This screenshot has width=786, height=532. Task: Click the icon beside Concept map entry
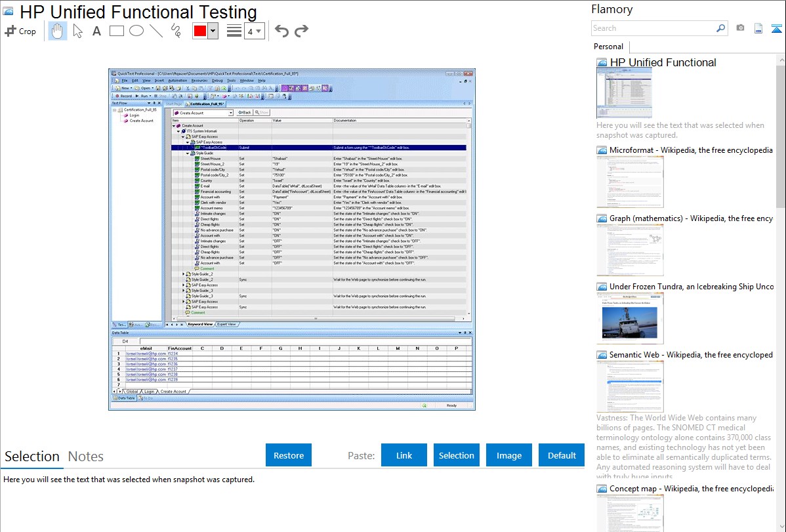click(602, 489)
